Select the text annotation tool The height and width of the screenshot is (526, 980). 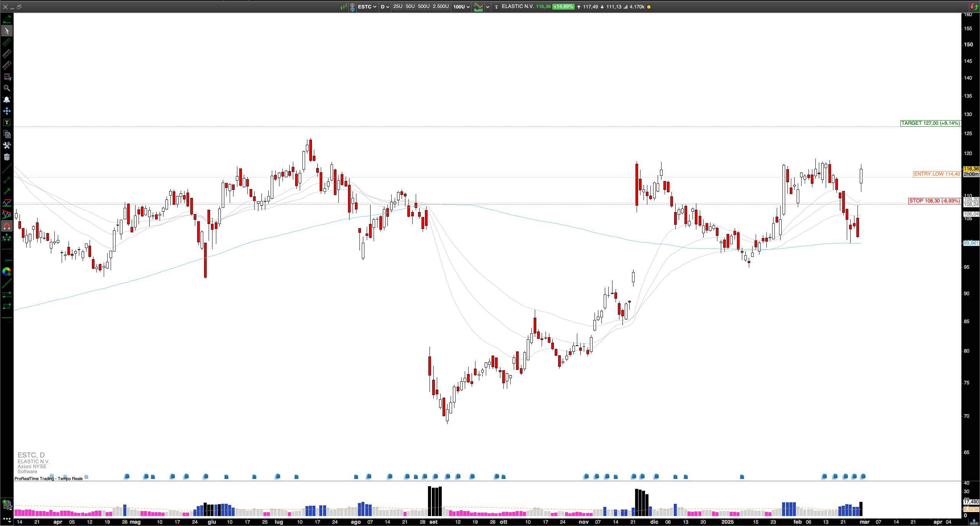(x=7, y=123)
